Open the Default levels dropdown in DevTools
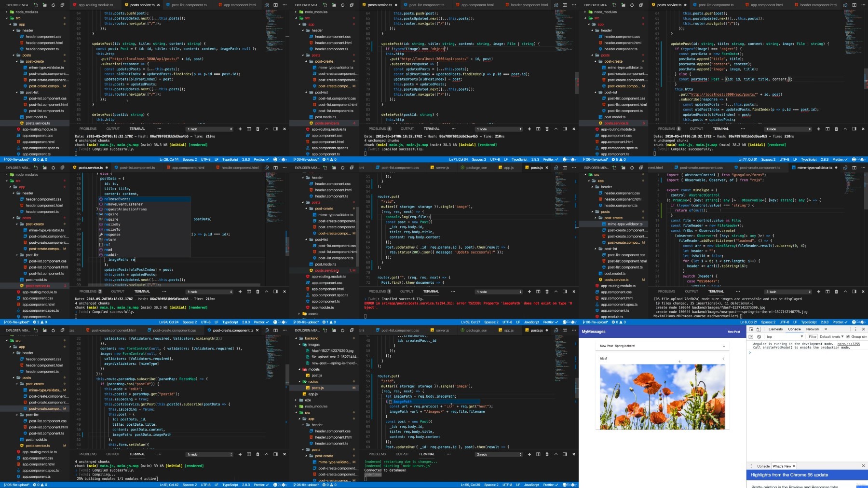Image resolution: width=868 pixels, height=488 pixels. [832, 336]
